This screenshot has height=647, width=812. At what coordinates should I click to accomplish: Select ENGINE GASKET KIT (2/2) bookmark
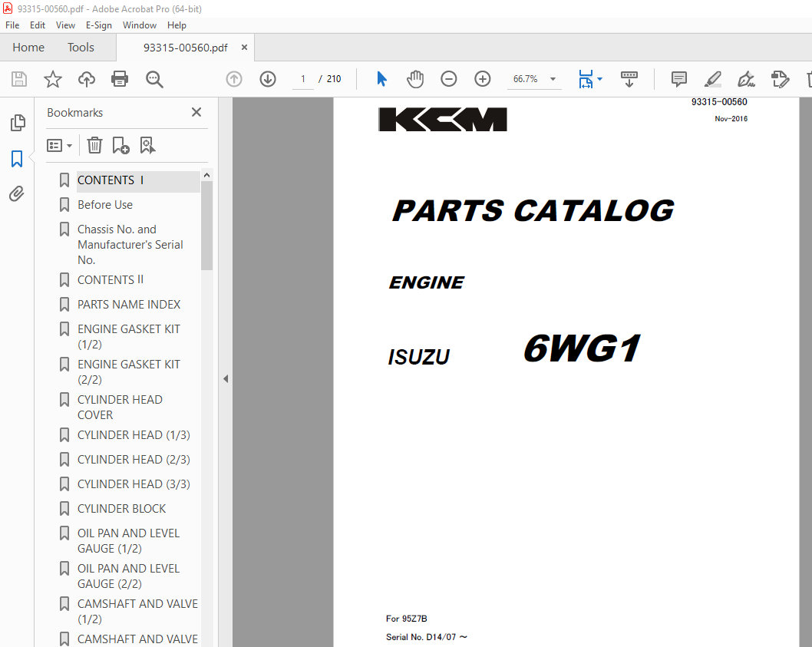click(x=128, y=372)
